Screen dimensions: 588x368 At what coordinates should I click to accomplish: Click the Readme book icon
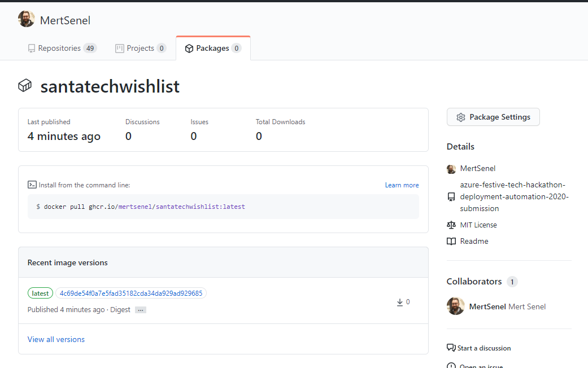tap(451, 242)
